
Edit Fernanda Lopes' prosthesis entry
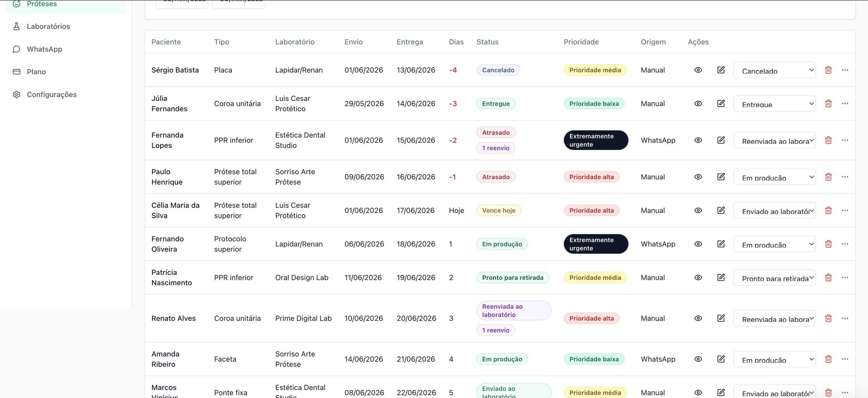coord(721,140)
